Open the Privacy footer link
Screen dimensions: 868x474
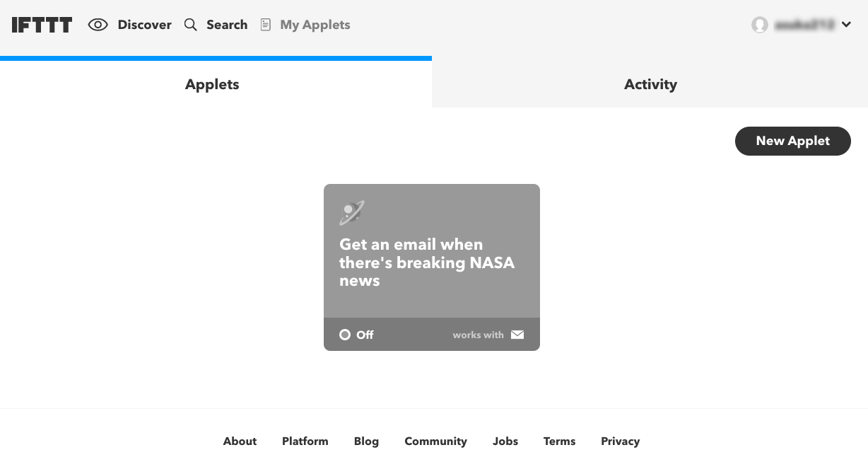pyautogui.click(x=620, y=441)
